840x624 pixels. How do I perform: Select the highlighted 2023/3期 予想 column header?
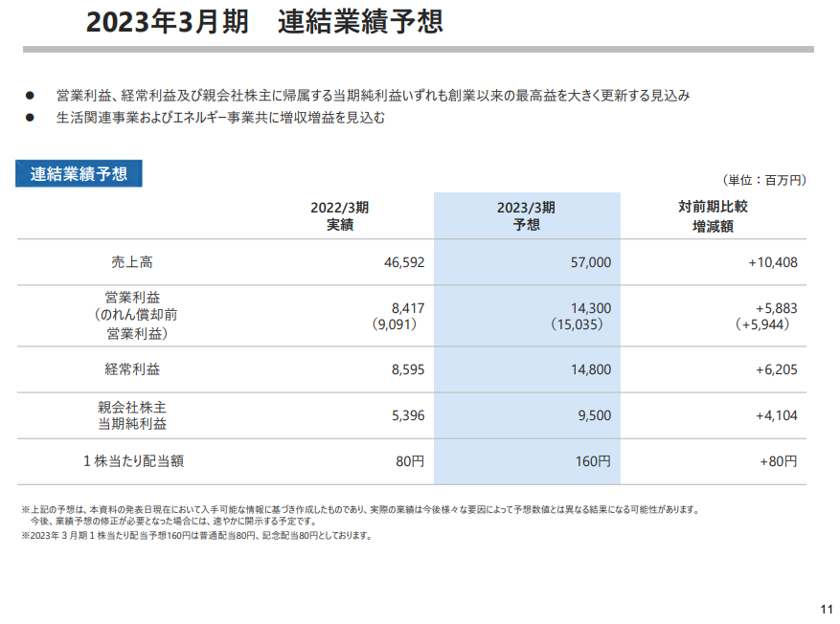click(526, 216)
